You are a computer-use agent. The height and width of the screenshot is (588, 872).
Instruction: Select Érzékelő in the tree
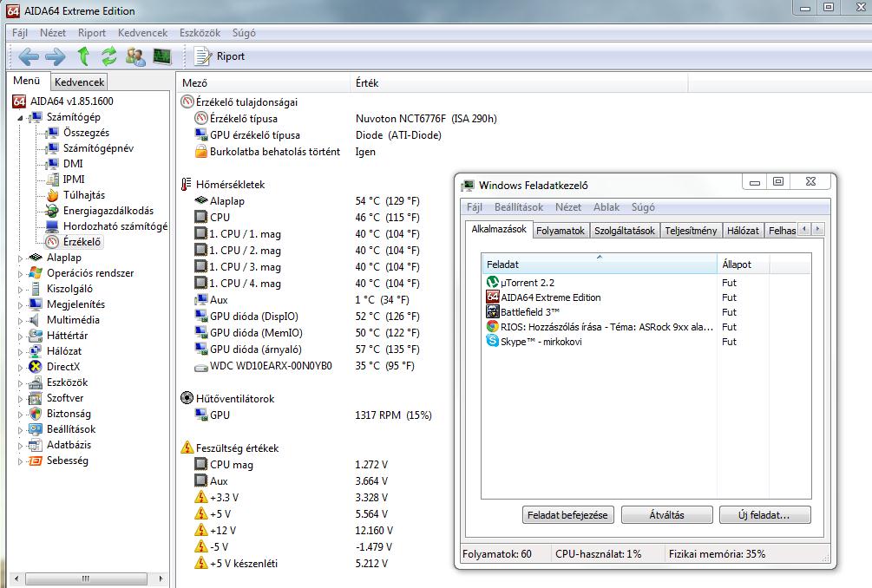[82, 242]
